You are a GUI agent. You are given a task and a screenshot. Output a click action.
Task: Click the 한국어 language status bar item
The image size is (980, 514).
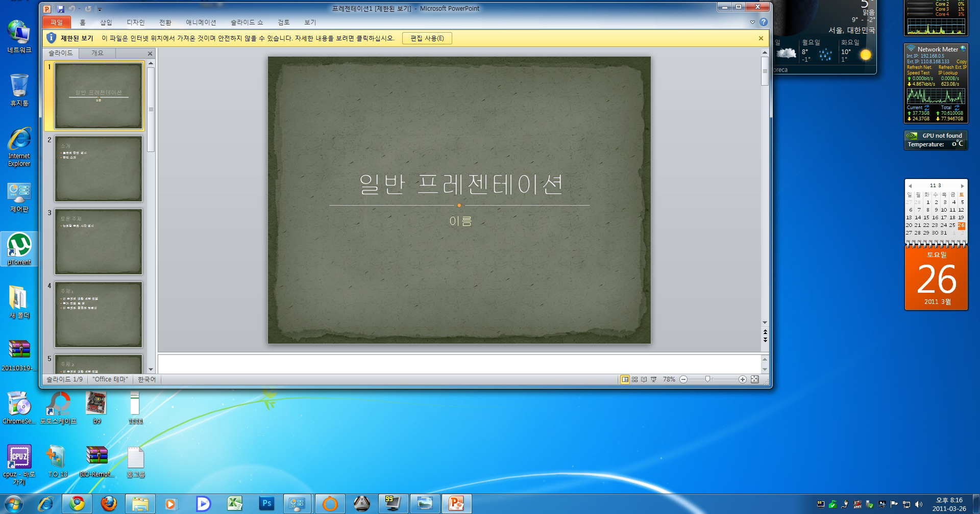[146, 379]
